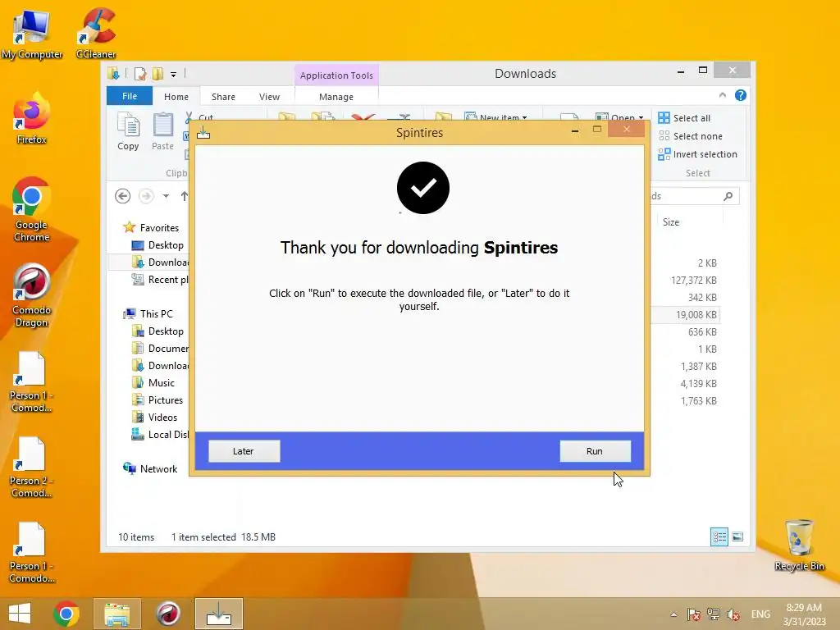Switch to the Home ribbon tab
The image size is (840, 630).
[x=176, y=97]
